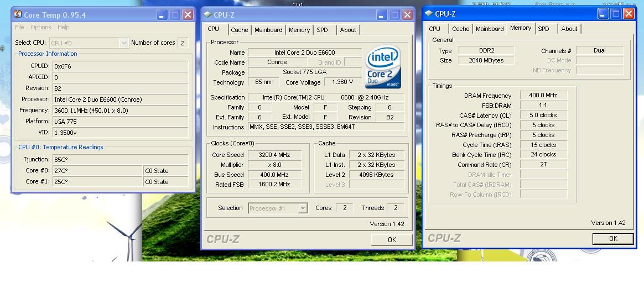This screenshot has width=644, height=283.
Task: Switch to Memory tab in middle CPU-Z
Action: coord(299,30)
